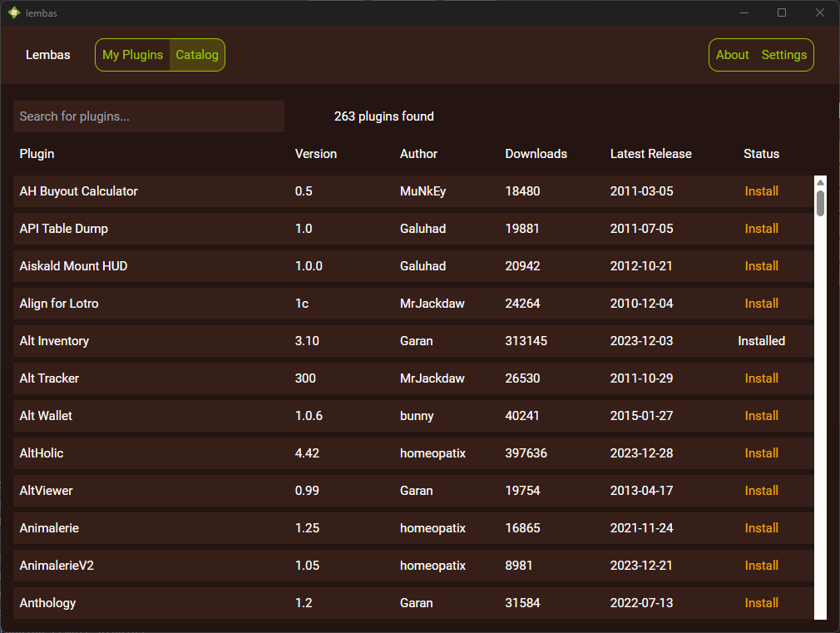This screenshot has height=633, width=840.
Task: Click the Latest Release column header
Action: (x=651, y=154)
